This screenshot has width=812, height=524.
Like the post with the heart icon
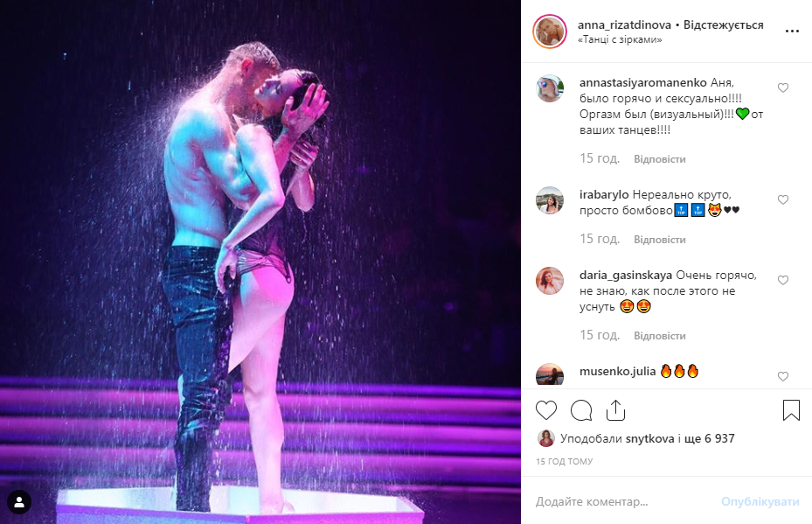pyautogui.click(x=545, y=410)
